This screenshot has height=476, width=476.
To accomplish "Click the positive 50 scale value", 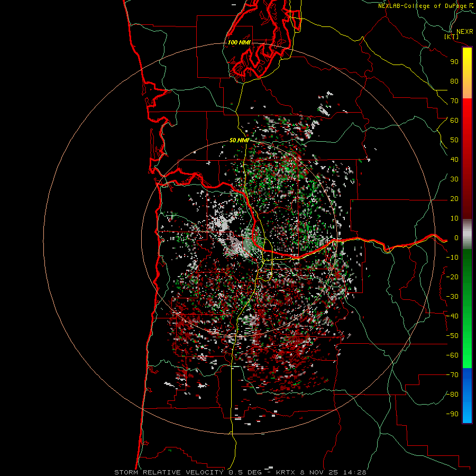I will coord(454,140).
